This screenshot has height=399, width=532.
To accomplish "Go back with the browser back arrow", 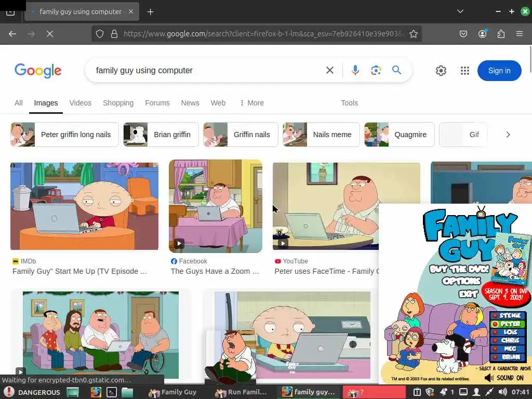I will tap(12, 34).
